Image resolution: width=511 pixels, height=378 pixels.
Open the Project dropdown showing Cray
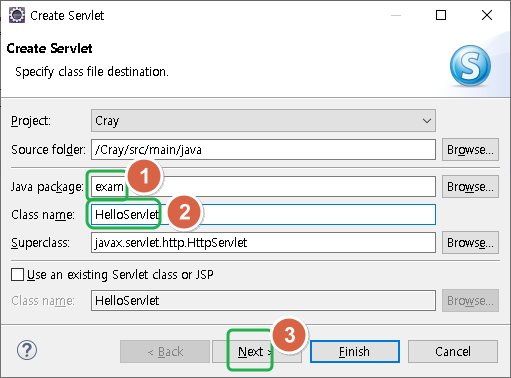tap(263, 120)
